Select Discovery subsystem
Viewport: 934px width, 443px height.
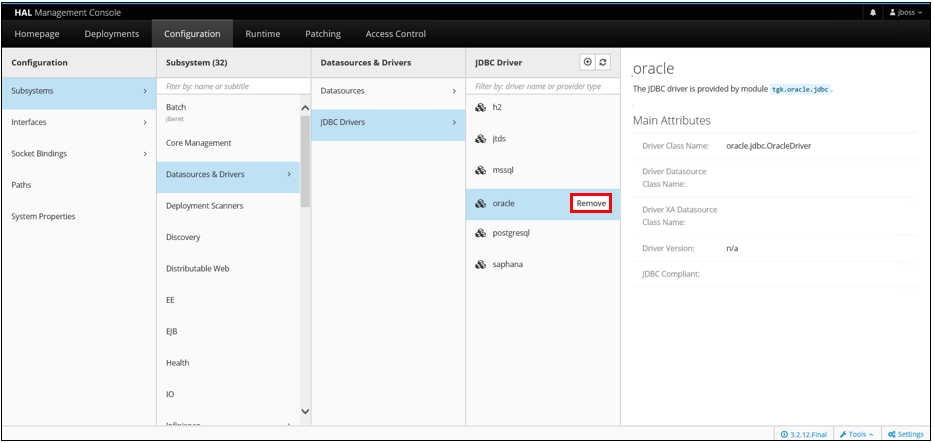[228, 237]
